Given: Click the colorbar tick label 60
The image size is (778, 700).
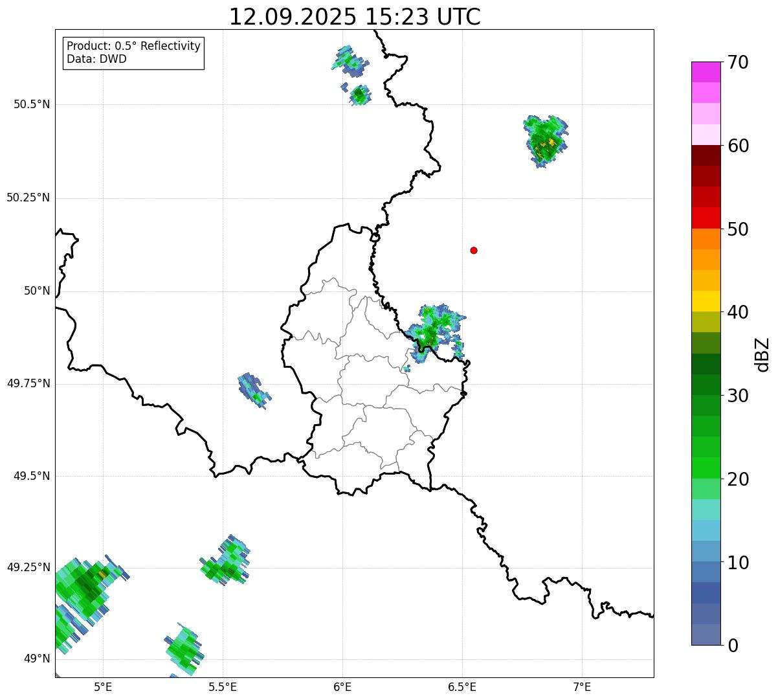Looking at the screenshot, I should (738, 146).
